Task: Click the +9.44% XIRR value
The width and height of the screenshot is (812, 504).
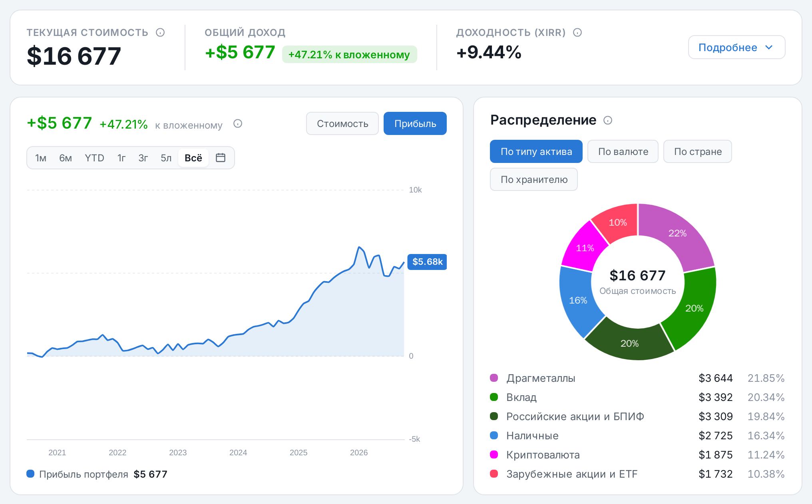Action: [489, 52]
